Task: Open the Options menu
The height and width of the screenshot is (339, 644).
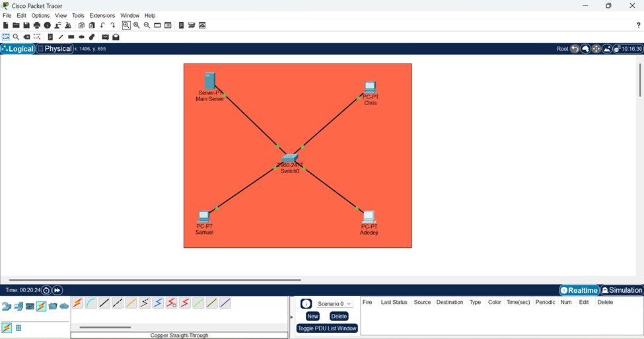Action: (x=40, y=16)
